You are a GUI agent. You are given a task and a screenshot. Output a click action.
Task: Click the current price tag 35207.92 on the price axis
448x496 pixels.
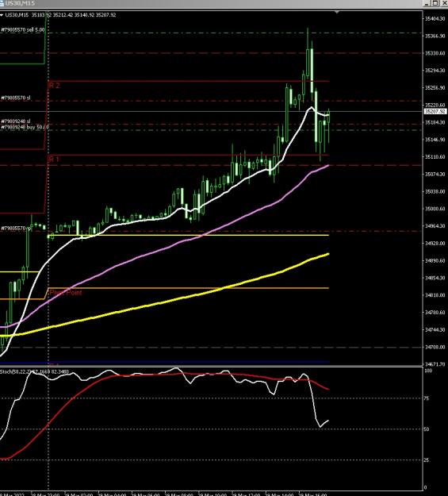click(x=435, y=112)
